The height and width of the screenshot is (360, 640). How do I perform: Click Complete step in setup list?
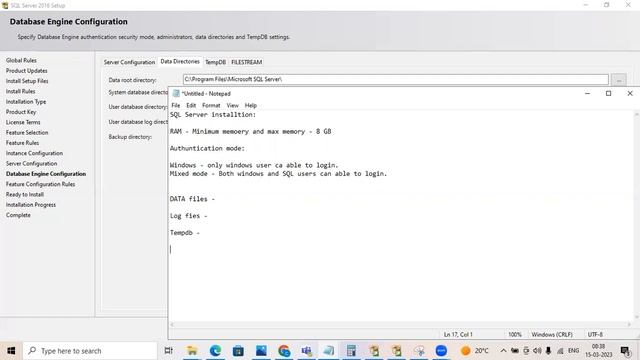point(18,215)
